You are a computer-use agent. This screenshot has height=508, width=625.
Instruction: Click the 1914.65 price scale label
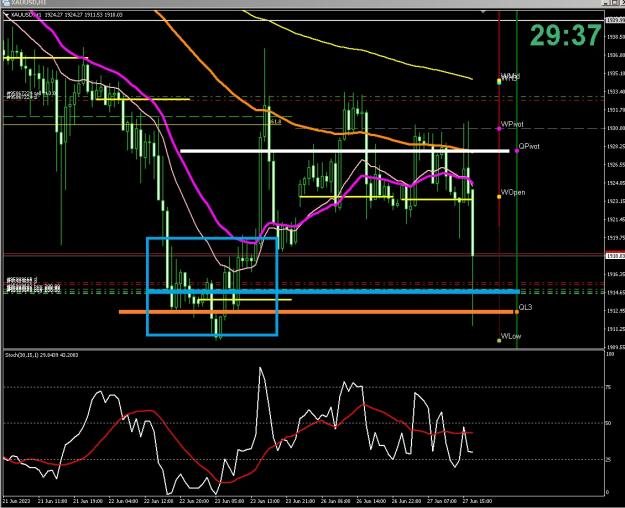coord(615,293)
